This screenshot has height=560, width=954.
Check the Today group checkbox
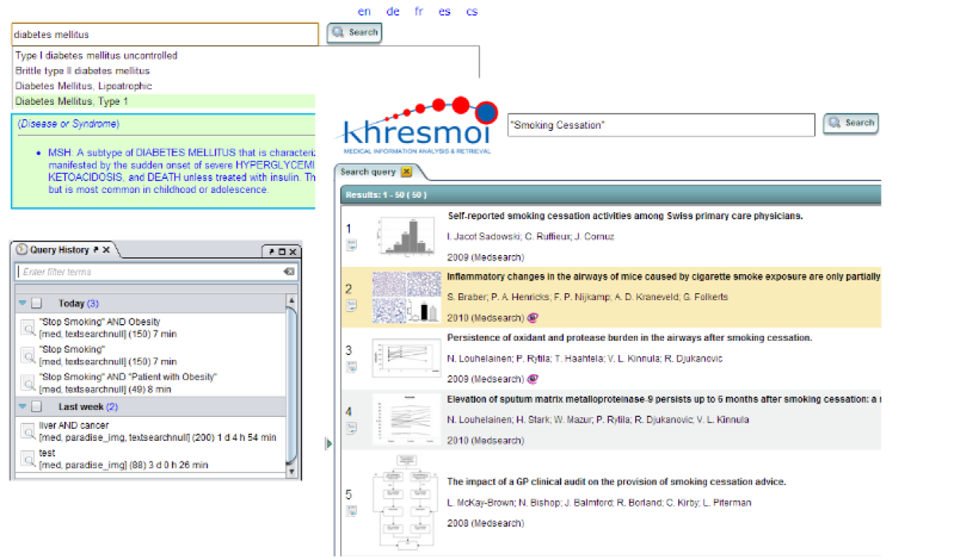point(37,303)
